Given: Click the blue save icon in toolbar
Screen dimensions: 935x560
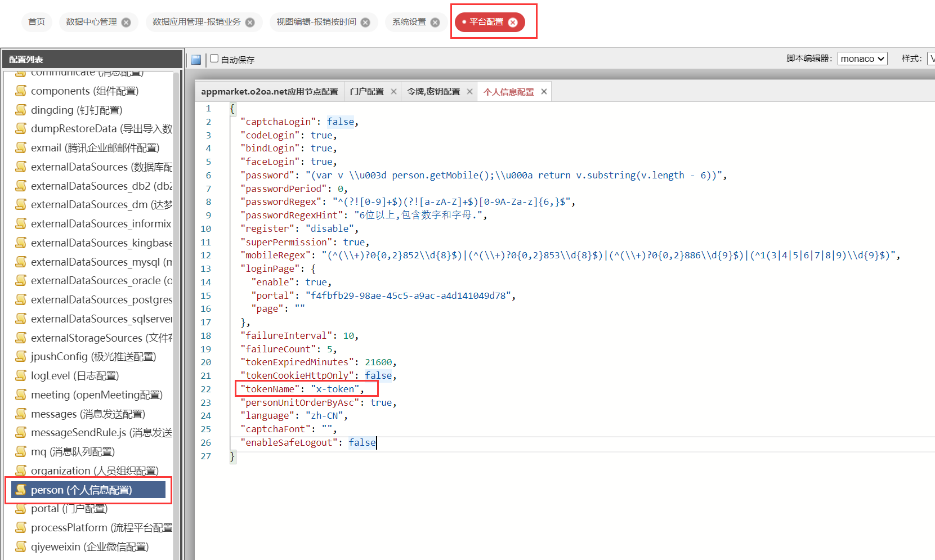Looking at the screenshot, I should click(x=196, y=60).
